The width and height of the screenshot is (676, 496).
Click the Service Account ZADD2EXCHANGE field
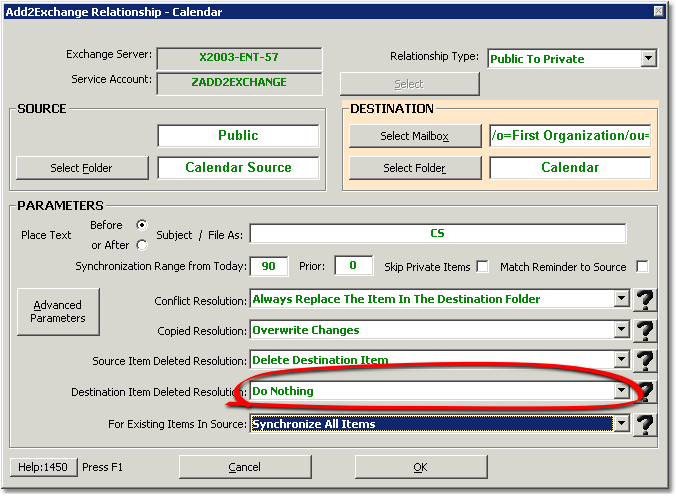pos(239,82)
